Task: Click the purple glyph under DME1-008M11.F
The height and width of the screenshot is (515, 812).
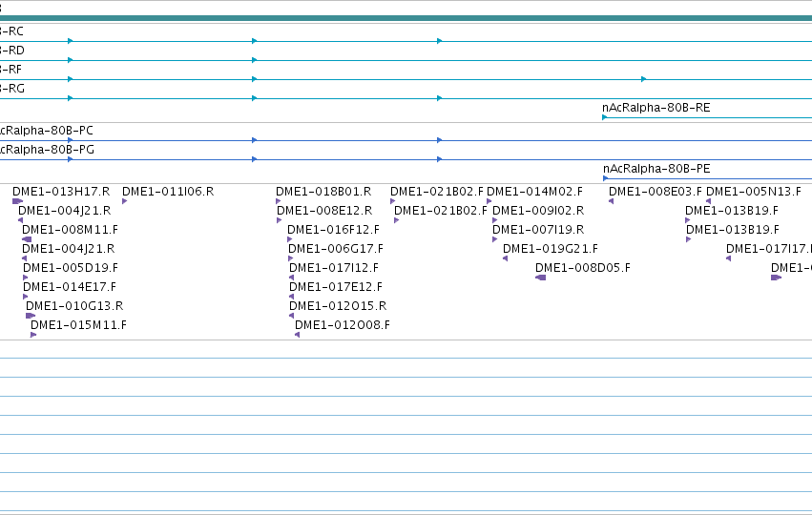Action: click(27, 239)
